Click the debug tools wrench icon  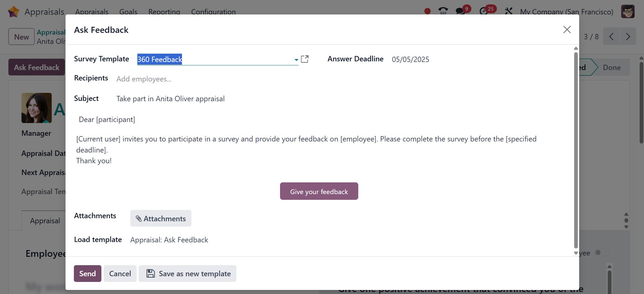click(508, 11)
